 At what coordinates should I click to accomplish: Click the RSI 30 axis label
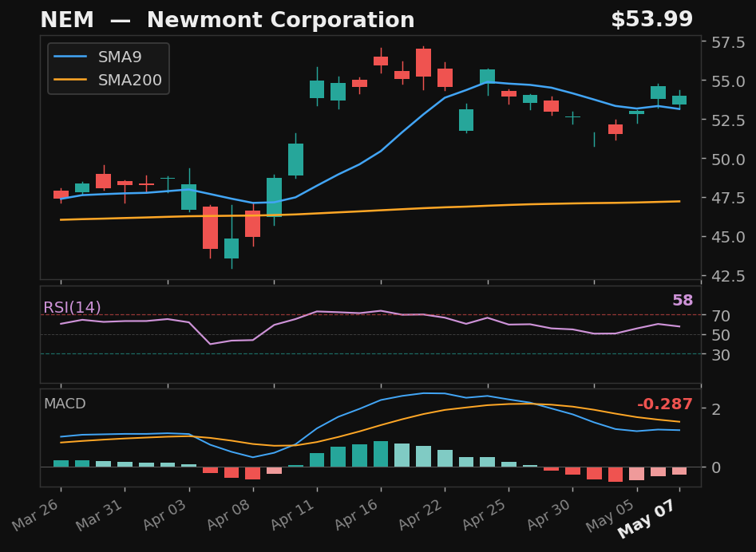721,354
